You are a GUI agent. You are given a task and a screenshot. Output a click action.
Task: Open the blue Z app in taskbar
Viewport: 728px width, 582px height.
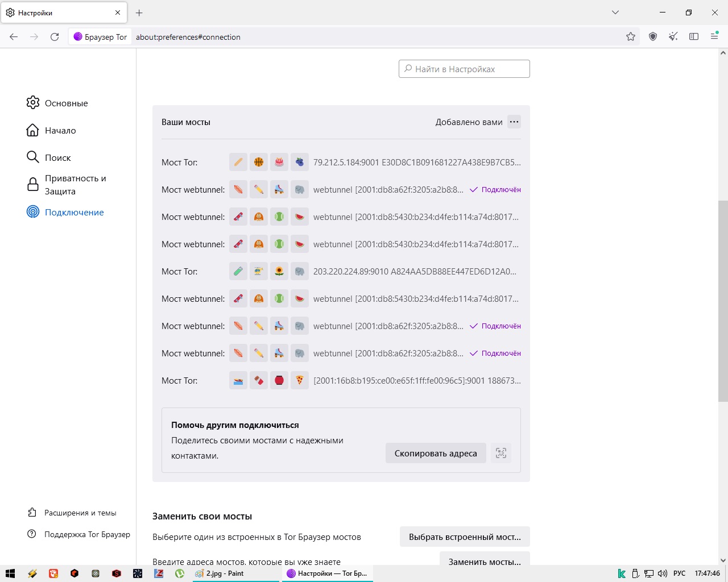[159, 573]
